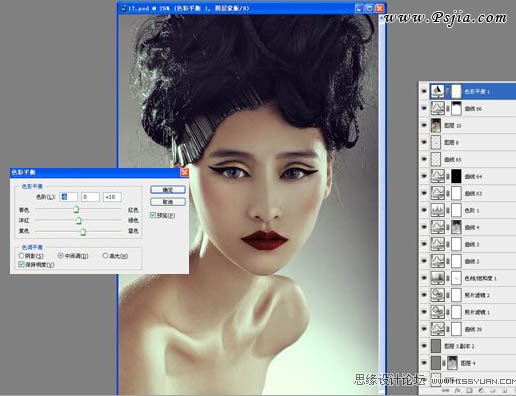
Task: Select the black layer mask of 曲线 64
Action: click(456, 176)
